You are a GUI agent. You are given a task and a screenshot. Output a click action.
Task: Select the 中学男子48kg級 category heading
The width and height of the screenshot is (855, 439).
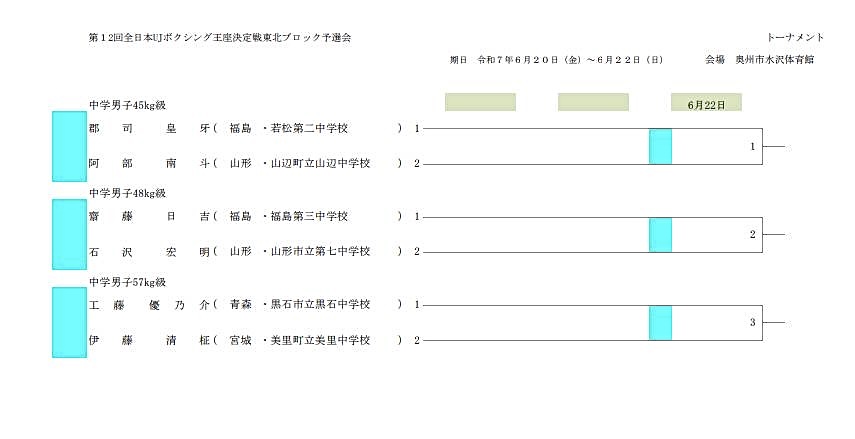pos(127,192)
